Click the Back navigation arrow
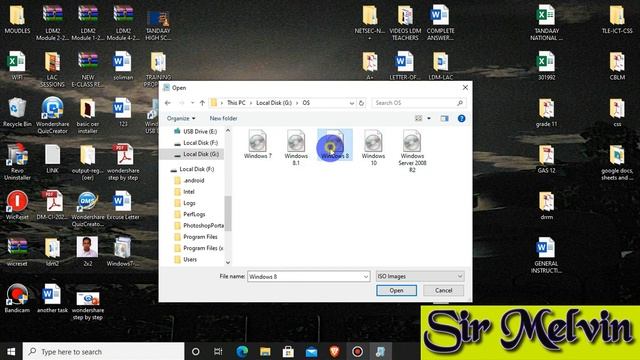Viewport: 640px width, 360px height. pyautogui.click(x=168, y=103)
